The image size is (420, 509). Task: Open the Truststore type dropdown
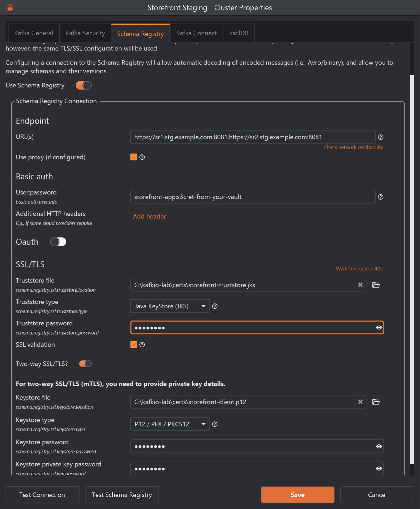coord(170,306)
